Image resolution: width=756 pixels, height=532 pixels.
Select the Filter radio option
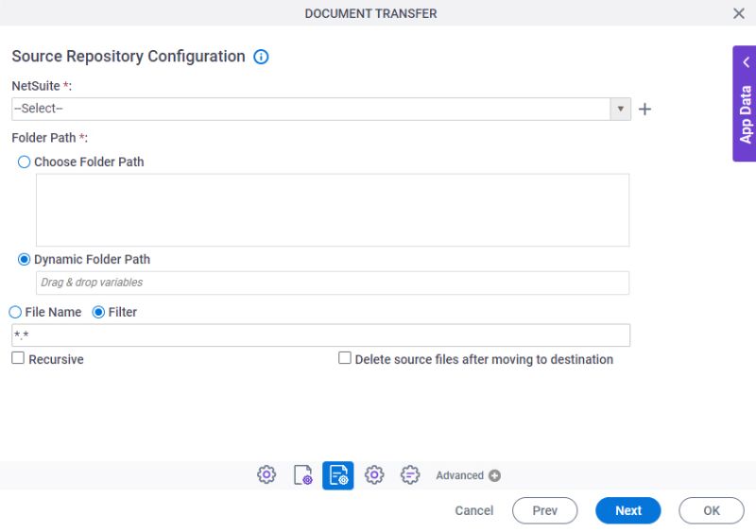[98, 312]
